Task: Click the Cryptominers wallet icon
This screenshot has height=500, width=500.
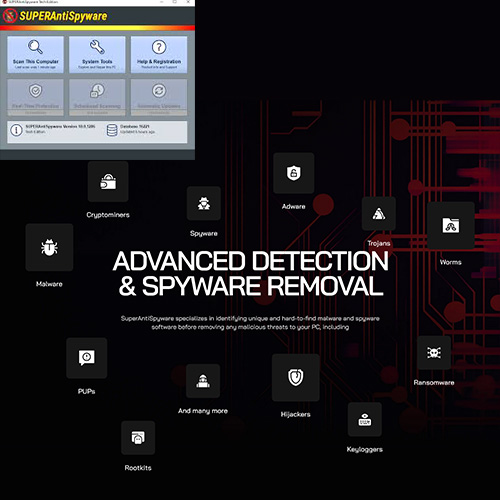Action: click(108, 182)
